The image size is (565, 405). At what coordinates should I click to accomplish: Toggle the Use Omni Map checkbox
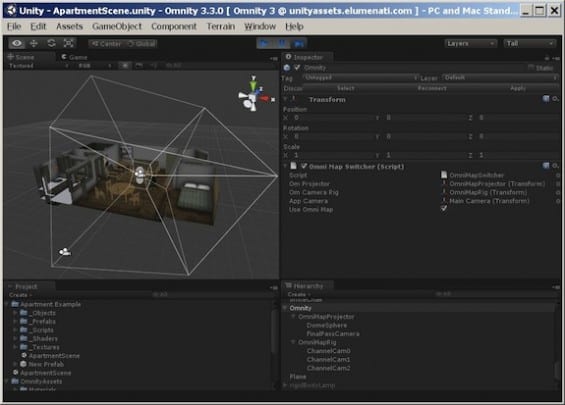(x=444, y=209)
